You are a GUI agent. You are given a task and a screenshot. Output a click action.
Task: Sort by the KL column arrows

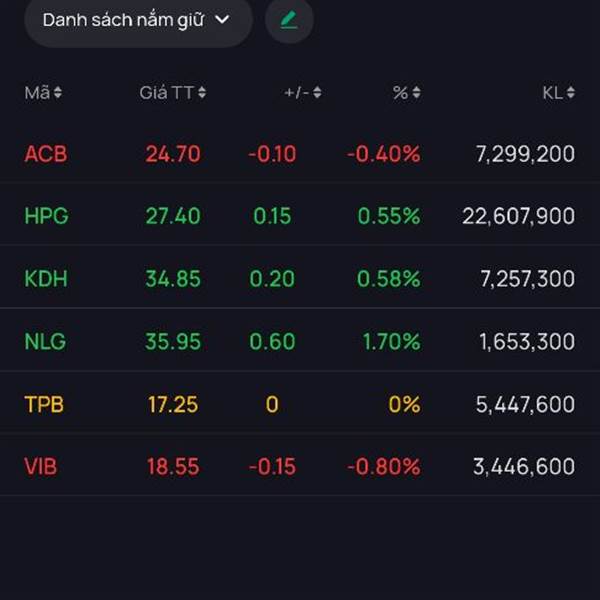coord(570,93)
